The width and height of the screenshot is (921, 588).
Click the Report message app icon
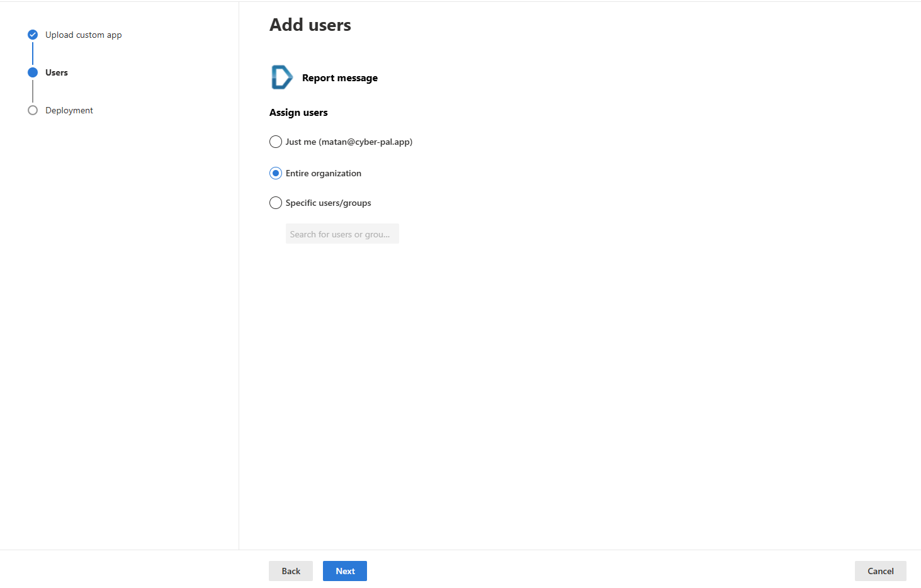point(281,77)
